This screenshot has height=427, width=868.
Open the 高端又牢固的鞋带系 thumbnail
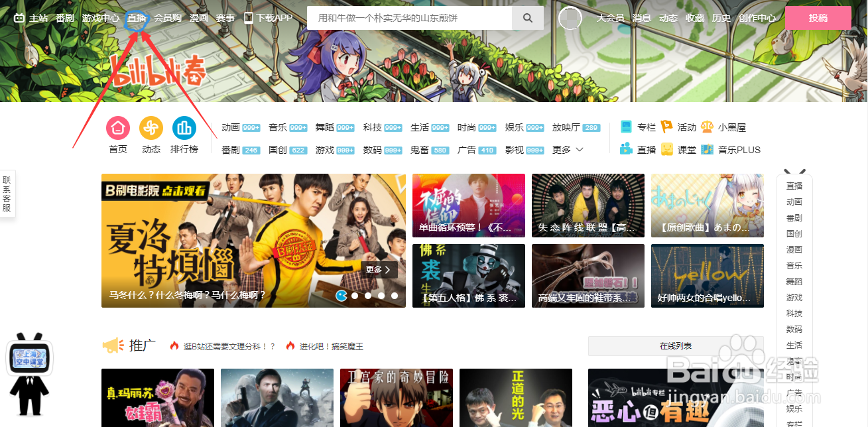588,276
